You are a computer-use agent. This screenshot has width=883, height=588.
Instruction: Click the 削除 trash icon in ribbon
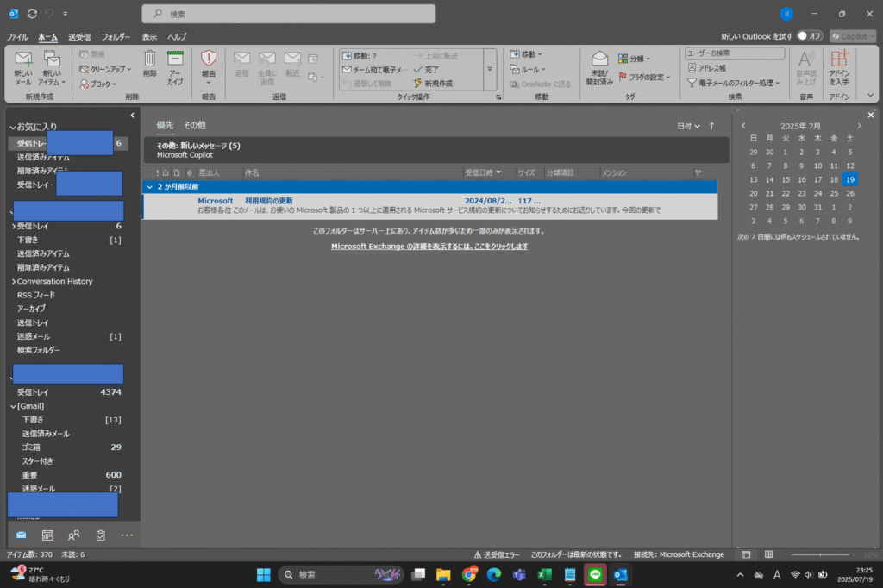[x=150, y=64]
